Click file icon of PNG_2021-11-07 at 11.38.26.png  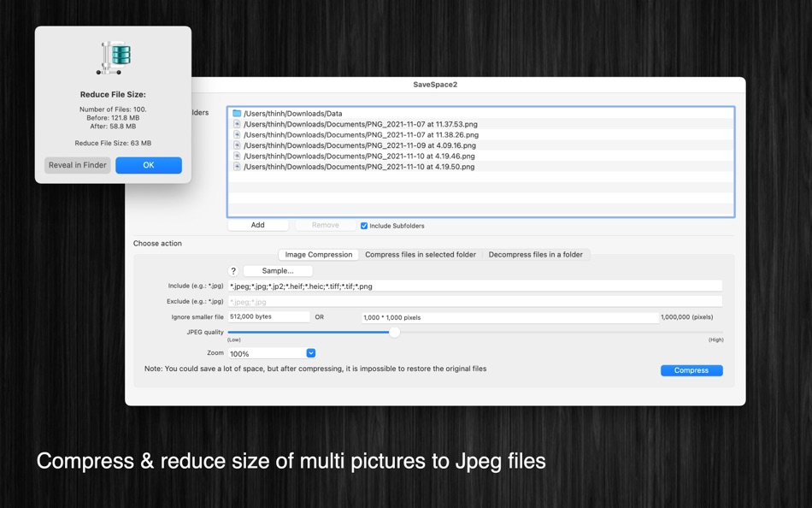237,135
